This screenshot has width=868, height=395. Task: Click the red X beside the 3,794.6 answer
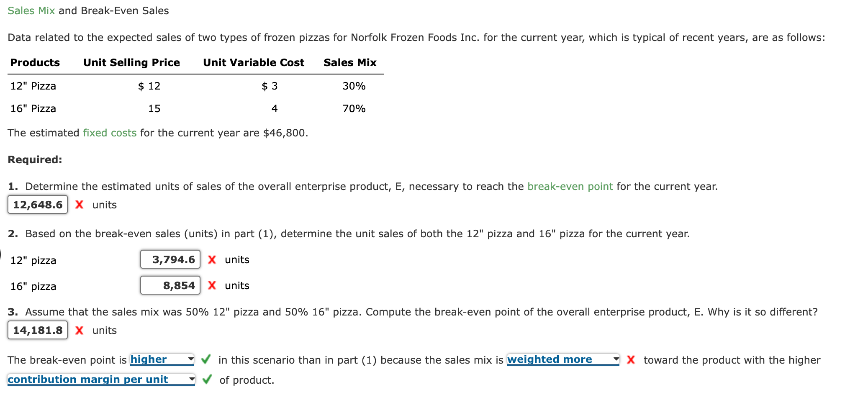coord(212,259)
